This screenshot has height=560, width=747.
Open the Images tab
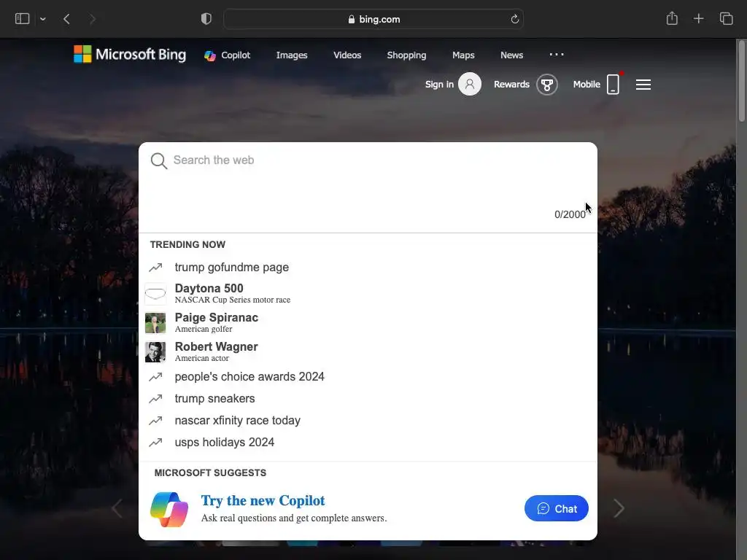(292, 55)
